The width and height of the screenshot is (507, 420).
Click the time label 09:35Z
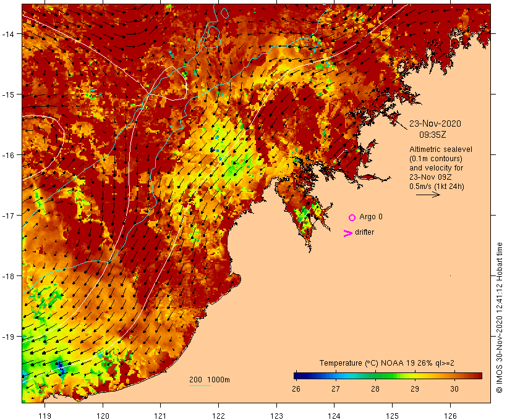[x=433, y=135]
